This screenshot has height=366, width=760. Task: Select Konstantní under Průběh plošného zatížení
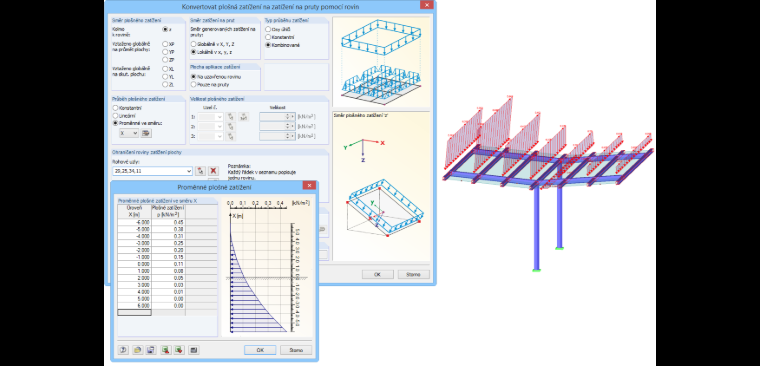[x=115, y=108]
